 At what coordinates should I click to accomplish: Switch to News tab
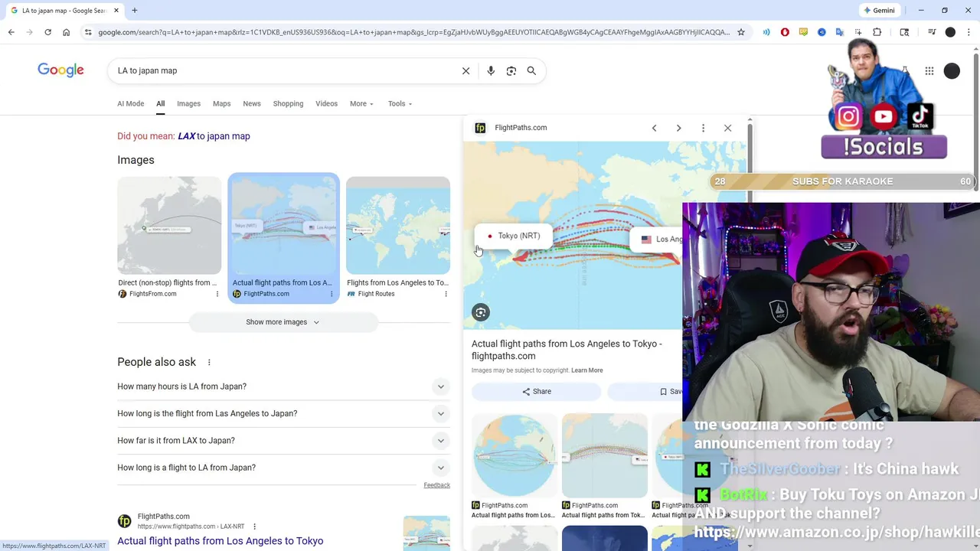[x=252, y=103]
